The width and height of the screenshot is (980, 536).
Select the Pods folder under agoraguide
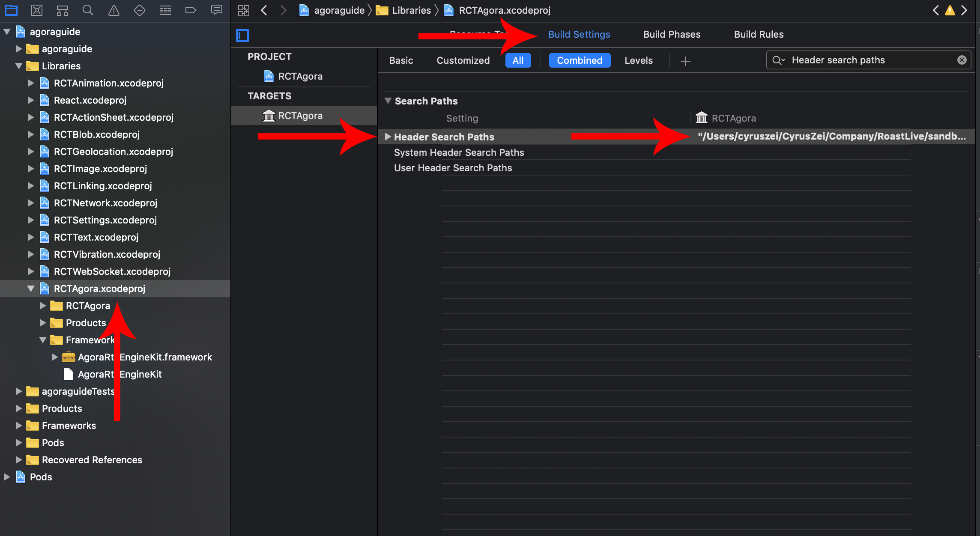[x=53, y=443]
